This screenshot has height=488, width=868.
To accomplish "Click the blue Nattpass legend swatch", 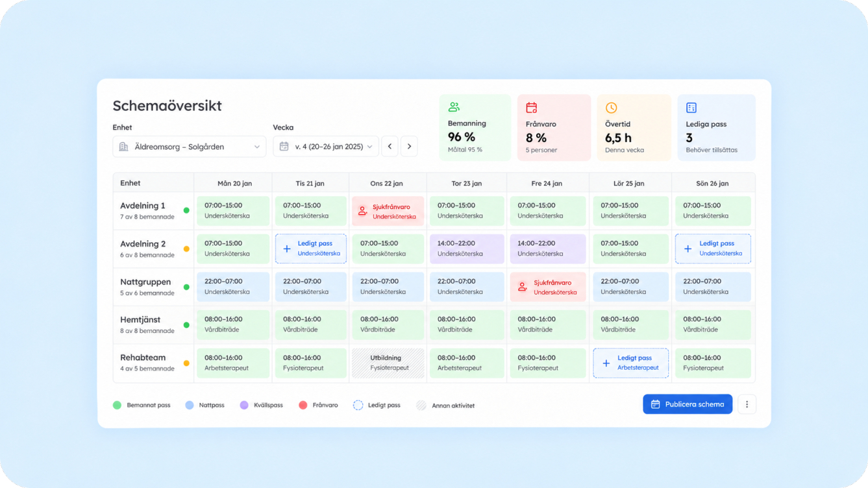I will pyautogui.click(x=190, y=405).
